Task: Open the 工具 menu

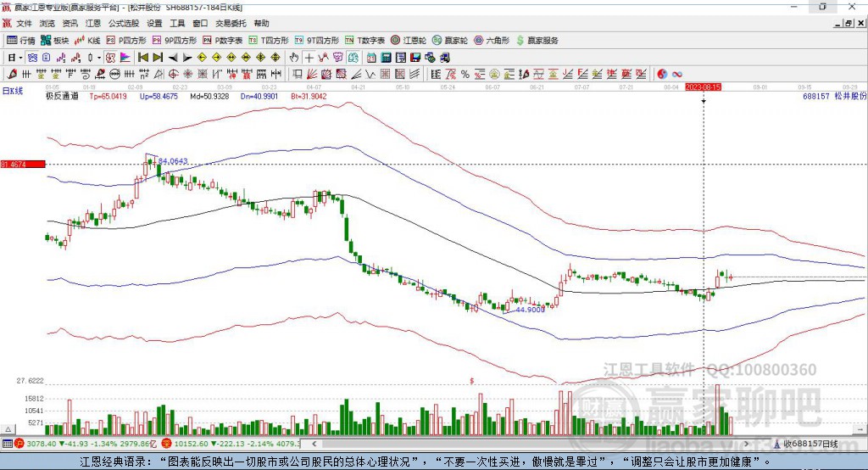Action: coord(177,23)
